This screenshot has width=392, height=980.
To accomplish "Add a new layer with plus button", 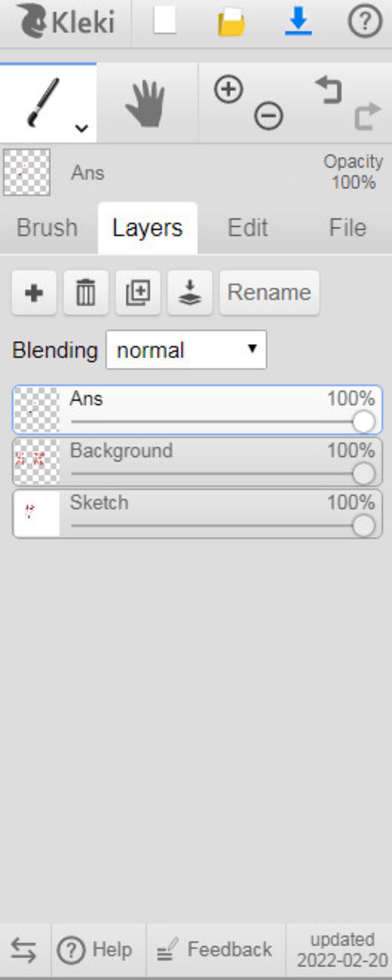I will click(34, 293).
